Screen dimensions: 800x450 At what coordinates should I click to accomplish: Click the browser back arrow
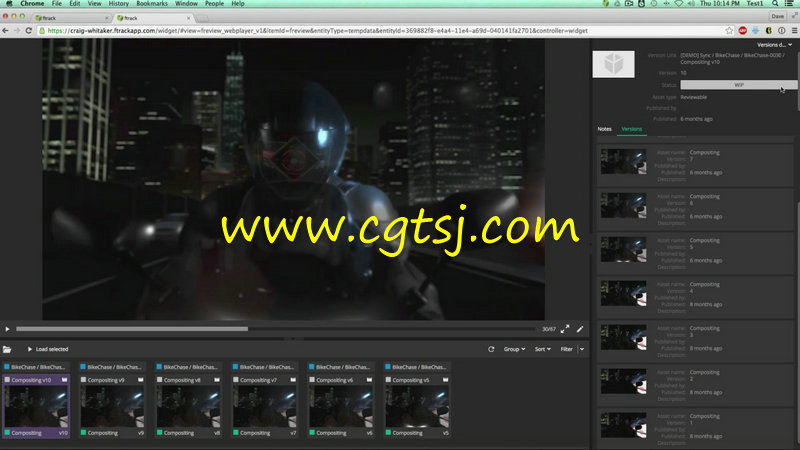click(6, 31)
